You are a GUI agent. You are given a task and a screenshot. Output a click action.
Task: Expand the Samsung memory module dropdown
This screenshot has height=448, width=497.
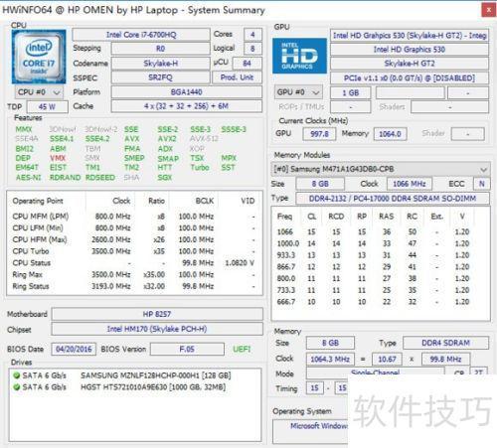click(381, 169)
